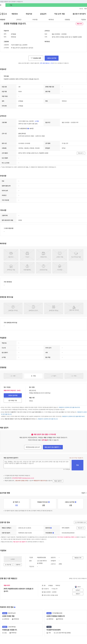This screenshot has width=87, height=644.
Task: Click 개인정보보호 상세 보기 button
Action: click(x=33, y=447)
